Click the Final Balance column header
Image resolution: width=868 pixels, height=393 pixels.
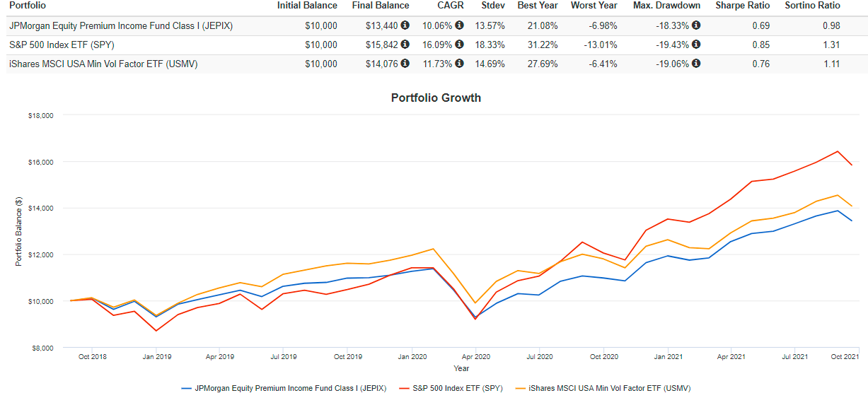(x=381, y=6)
